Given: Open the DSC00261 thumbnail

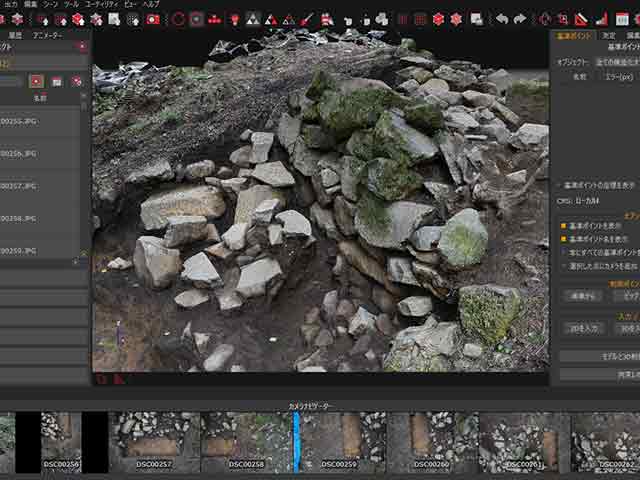Looking at the screenshot, I should coord(524,442).
